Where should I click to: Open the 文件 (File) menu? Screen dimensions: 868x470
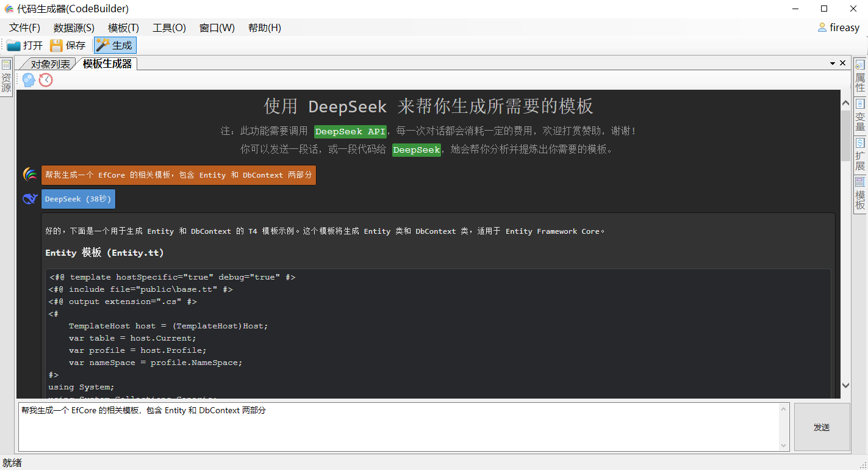point(24,27)
